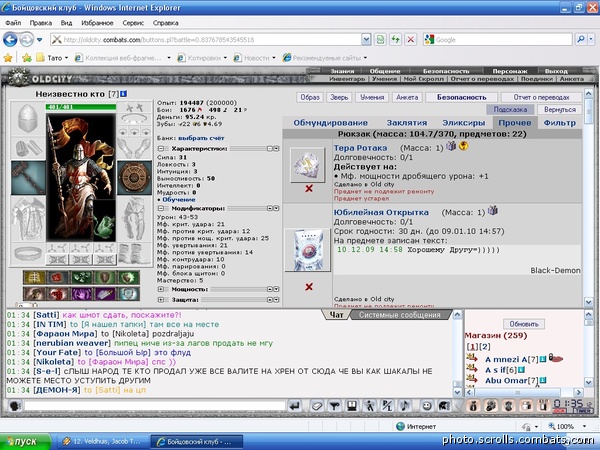Screen dimensions: 600x450
Task: Click the chat message input field
Action: (x=155, y=406)
